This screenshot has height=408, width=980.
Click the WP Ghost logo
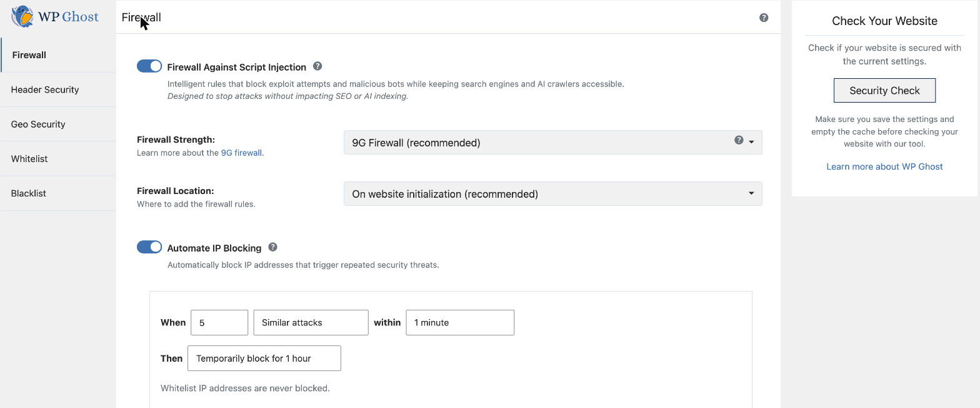55,17
